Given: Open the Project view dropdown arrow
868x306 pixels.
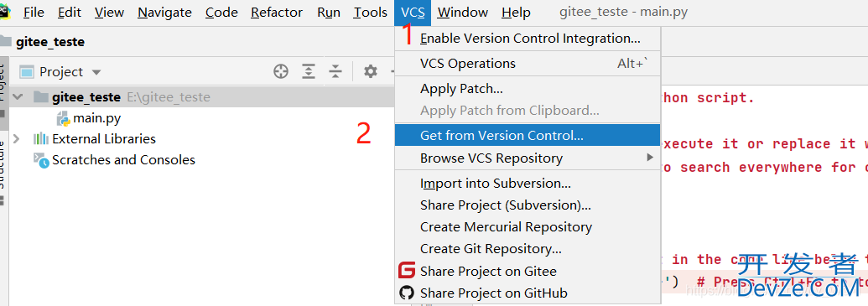Looking at the screenshot, I should point(96,72).
